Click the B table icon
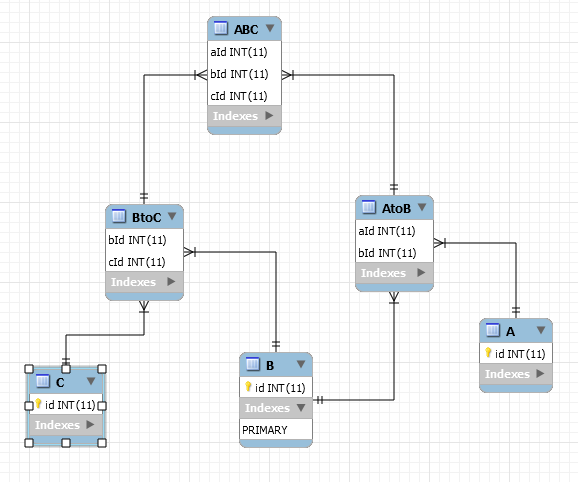Screen dimensions: 578x482 pyautogui.click(x=253, y=364)
